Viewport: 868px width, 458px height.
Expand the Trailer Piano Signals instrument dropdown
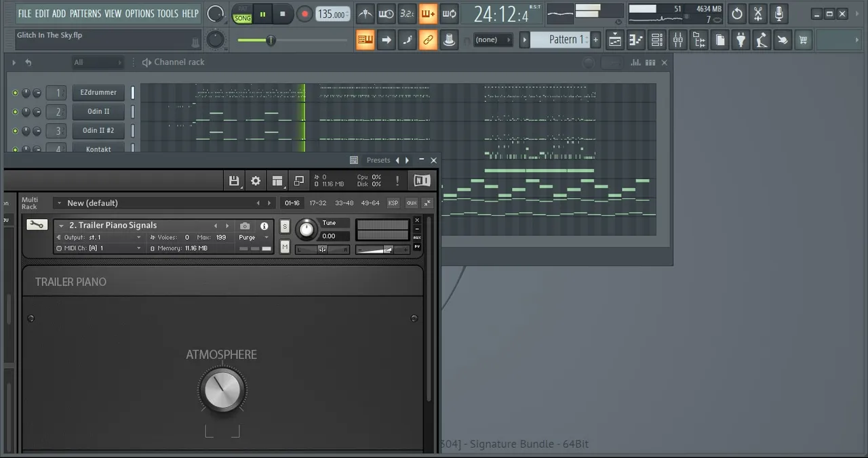point(61,226)
